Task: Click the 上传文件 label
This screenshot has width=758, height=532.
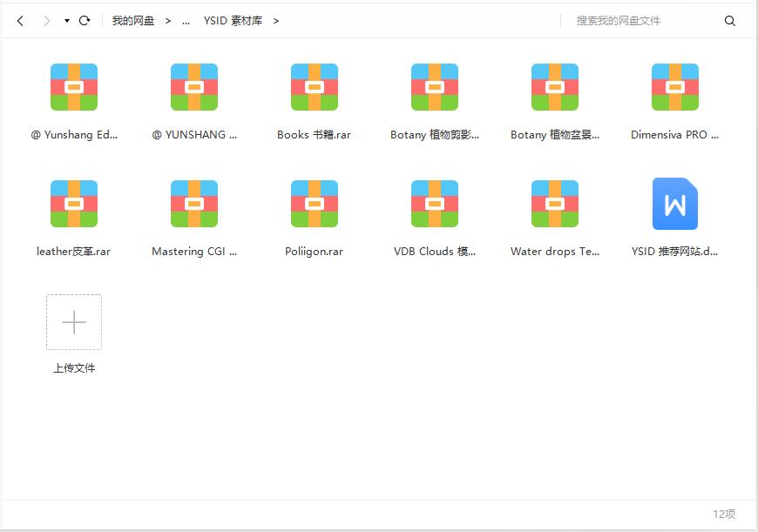Action: point(74,368)
